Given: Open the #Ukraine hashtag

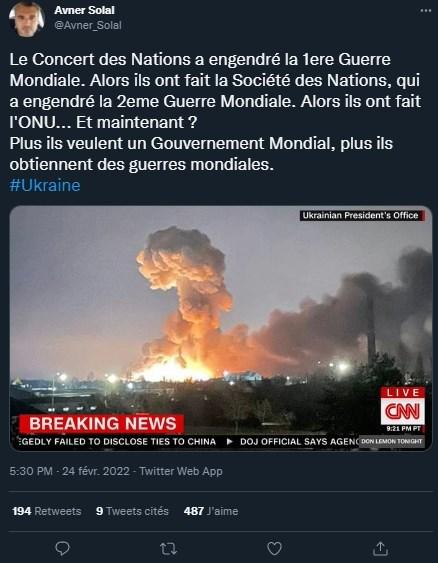Looking at the screenshot, I should [45, 185].
